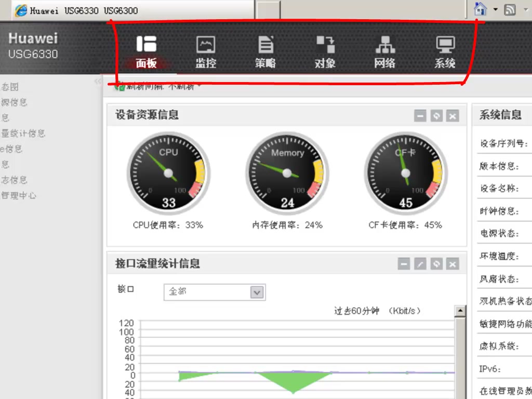The image size is (532, 399).
Task: Close the 接口流量统计信息 panel
Action: (x=453, y=264)
